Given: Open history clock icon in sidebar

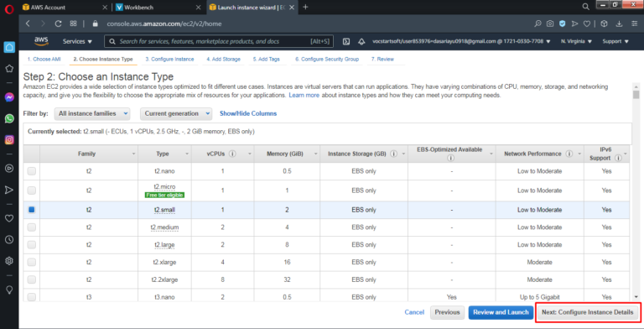Looking at the screenshot, I should tap(9, 239).
